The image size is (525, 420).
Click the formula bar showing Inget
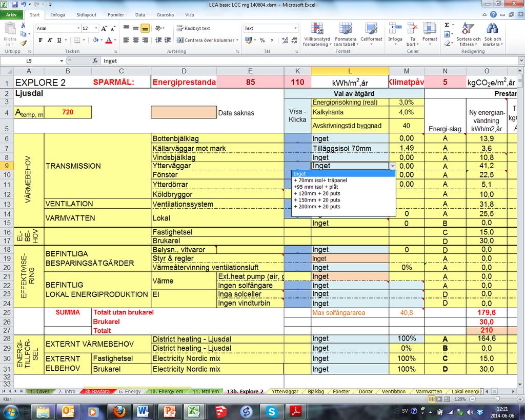coord(310,61)
